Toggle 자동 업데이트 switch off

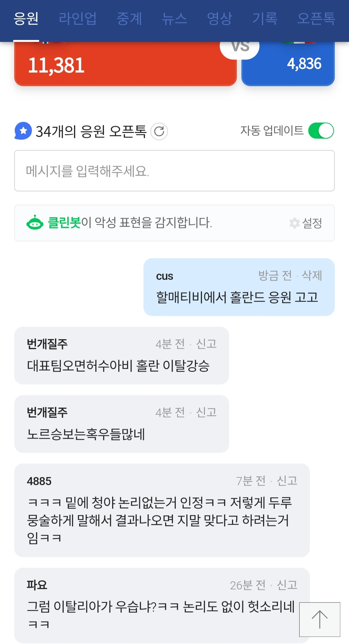tap(321, 131)
